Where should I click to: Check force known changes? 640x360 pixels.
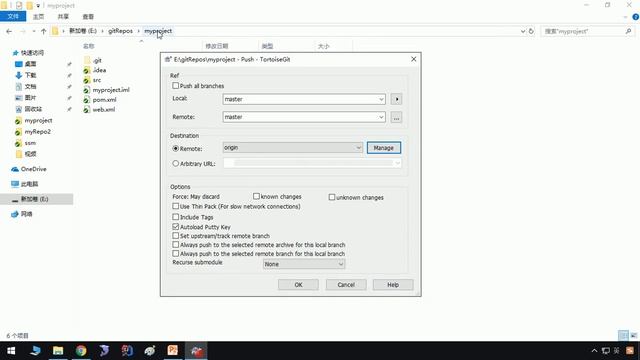tap(256, 196)
